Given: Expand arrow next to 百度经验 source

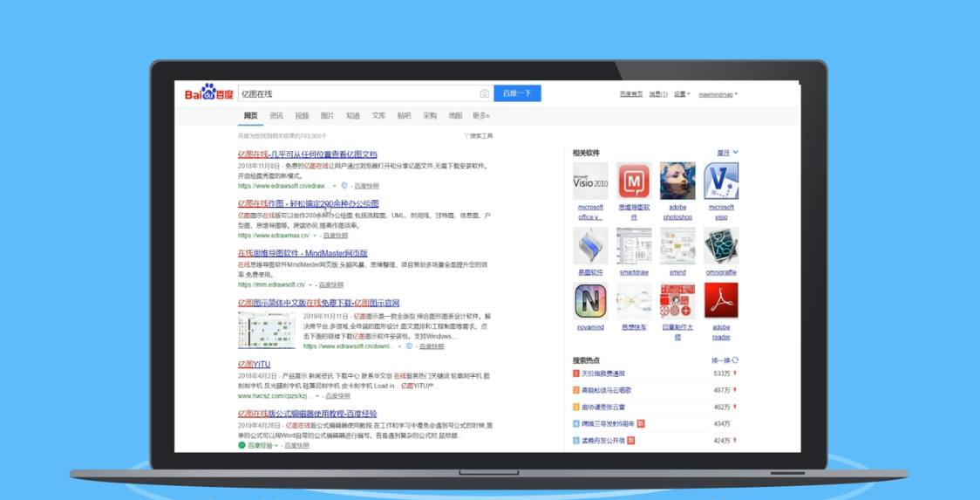Looking at the screenshot, I should point(276,446).
